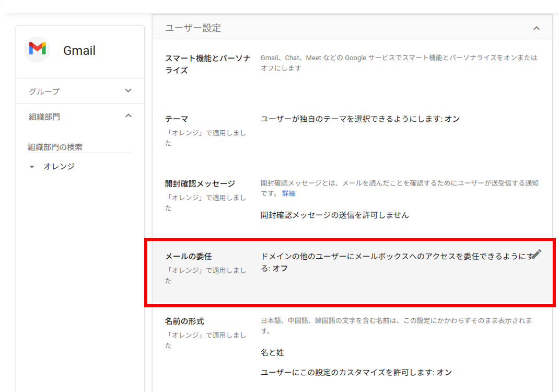Collapse the 組織部門 section chevron
Viewport: 559px width, 392px height.
(129, 116)
